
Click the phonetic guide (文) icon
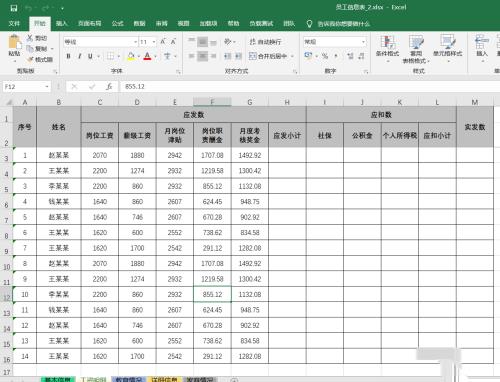pos(167,56)
